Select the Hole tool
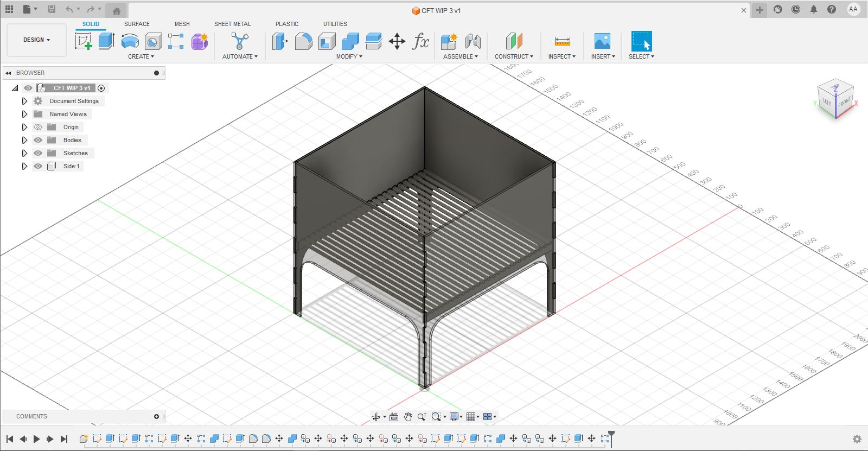This screenshot has width=868, height=451. pos(153,41)
